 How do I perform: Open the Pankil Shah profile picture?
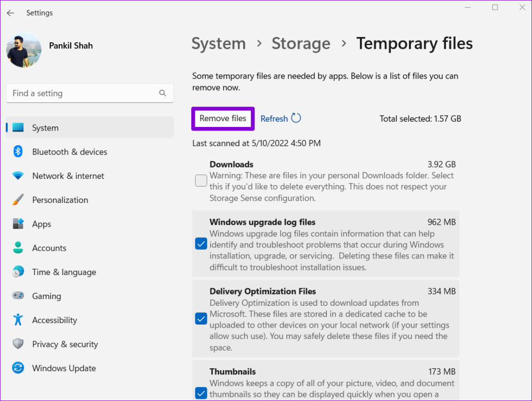(23, 50)
